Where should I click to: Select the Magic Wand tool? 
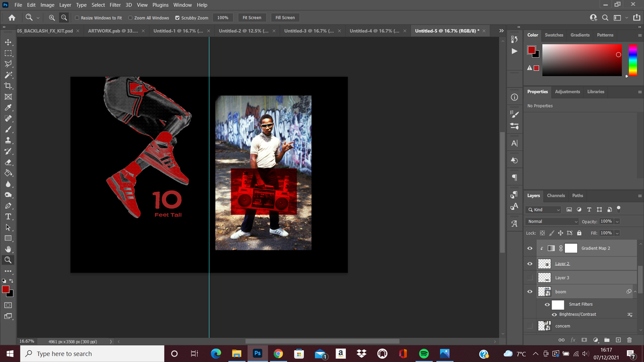point(8,75)
